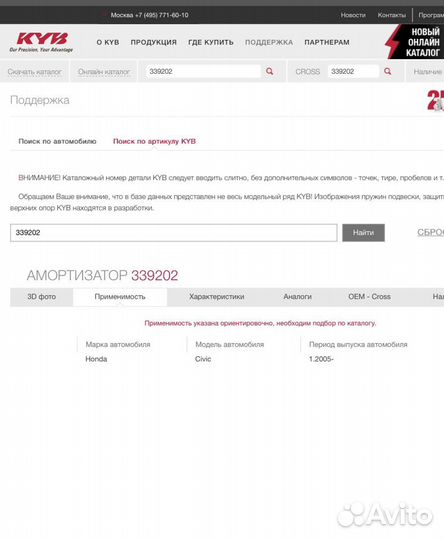Click the АМОРТИЗАТОР 339202 heading
Image resolution: width=444 pixels, height=540 pixels.
[102, 276]
